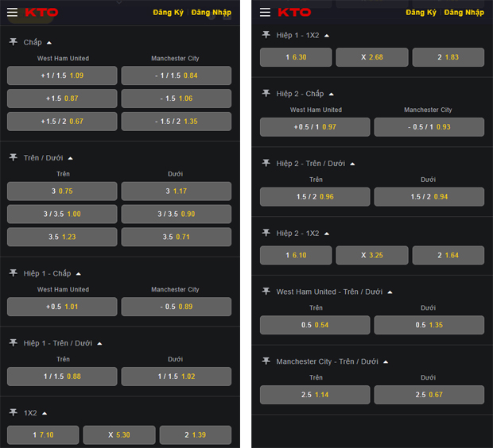Image resolution: width=493 pixels, height=448 pixels.
Task: Pin the West Ham United - Trên / Dưới market
Action: pyautogui.click(x=266, y=292)
